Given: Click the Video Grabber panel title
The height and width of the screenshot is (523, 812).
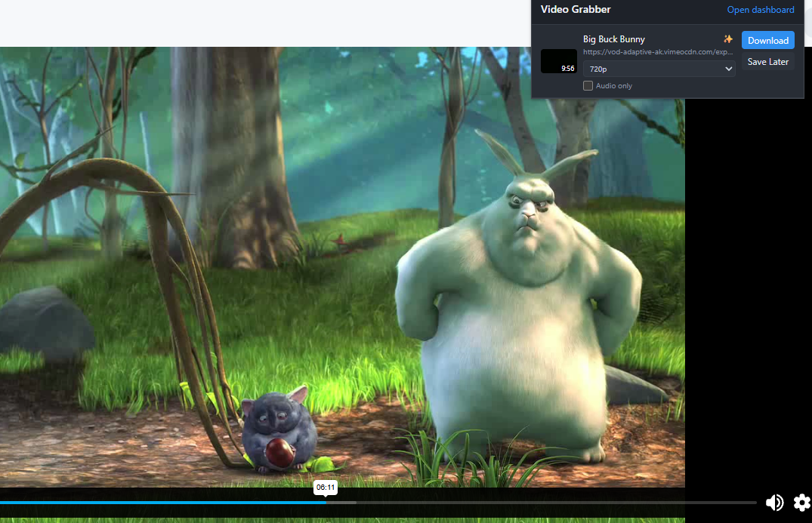Looking at the screenshot, I should [576, 9].
